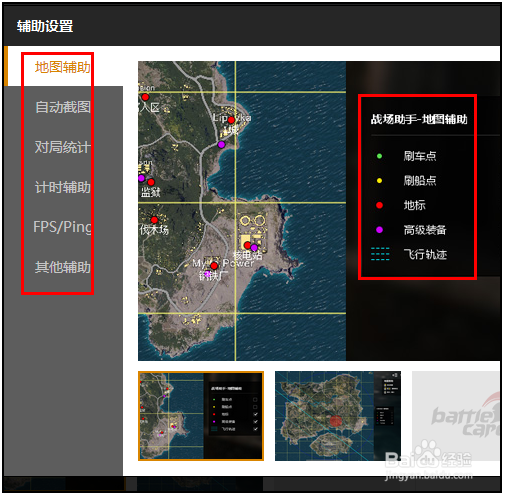Show the full island map thumbnail
Image resolution: width=505 pixels, height=495 pixels.
(338, 416)
